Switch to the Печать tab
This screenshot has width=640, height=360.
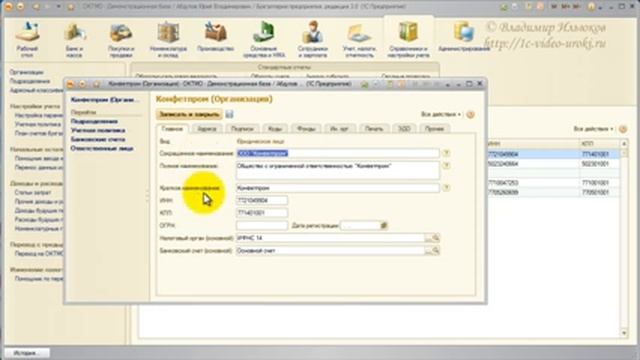[x=374, y=129]
